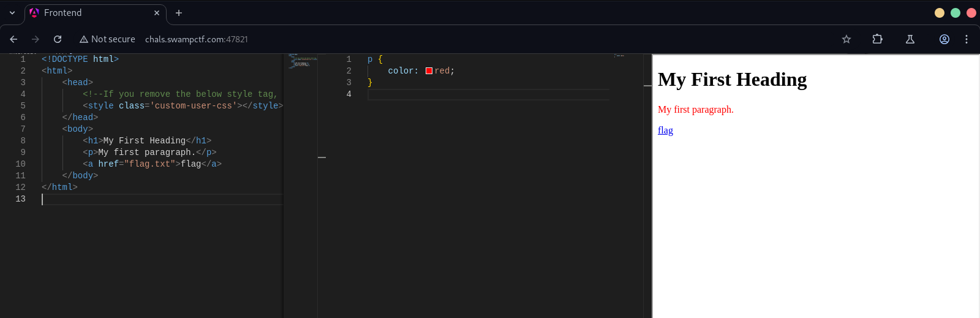The height and width of the screenshot is (318, 980).
Task: Open the Chrome Labs flask icon
Action: click(x=910, y=39)
